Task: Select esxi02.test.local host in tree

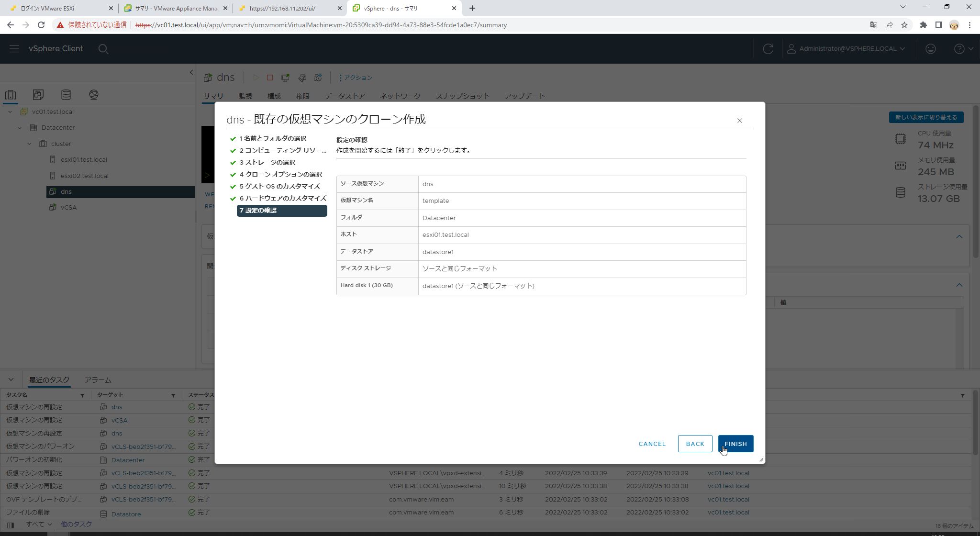Action: click(x=84, y=176)
